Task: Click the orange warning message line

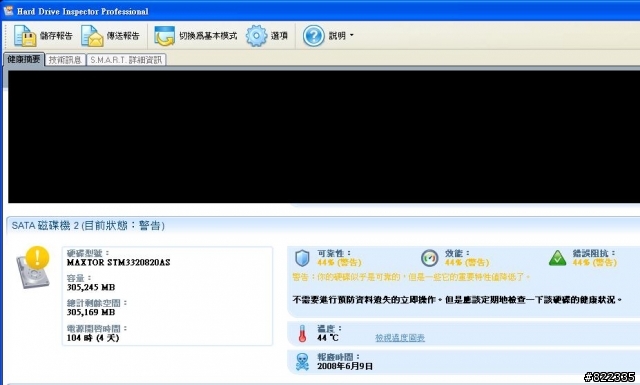Action: click(411, 277)
